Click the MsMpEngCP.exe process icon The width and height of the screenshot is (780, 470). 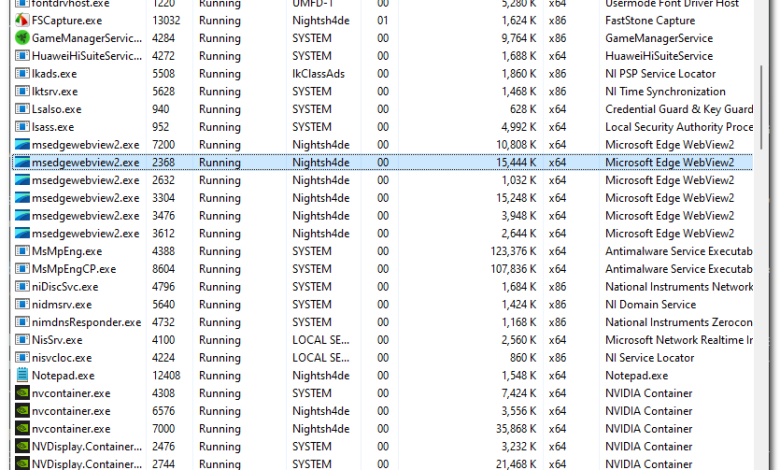22,269
